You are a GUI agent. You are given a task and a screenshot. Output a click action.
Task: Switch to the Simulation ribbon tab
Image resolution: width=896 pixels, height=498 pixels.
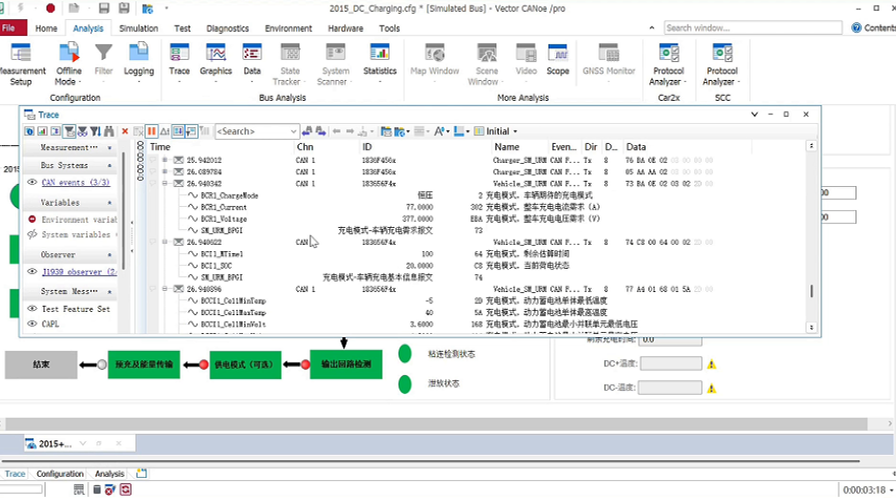[138, 28]
